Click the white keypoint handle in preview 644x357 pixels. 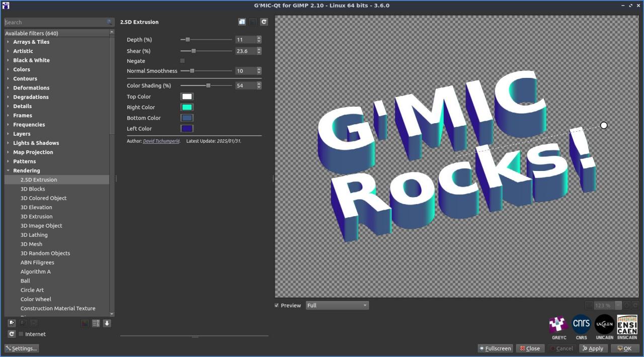604,125
